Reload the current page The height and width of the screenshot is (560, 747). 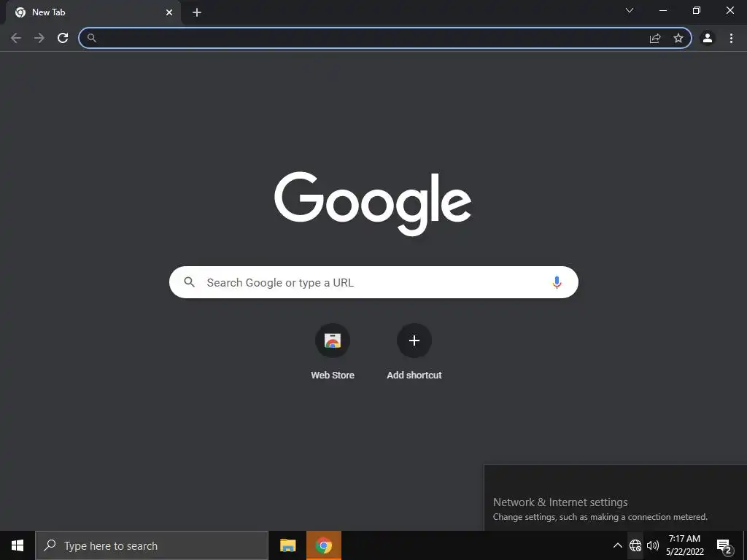coord(63,38)
